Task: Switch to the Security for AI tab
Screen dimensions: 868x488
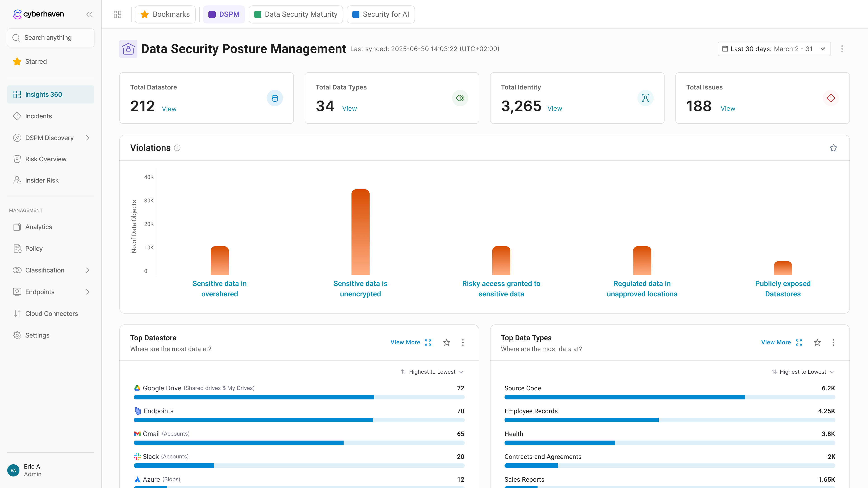Action: pyautogui.click(x=381, y=14)
